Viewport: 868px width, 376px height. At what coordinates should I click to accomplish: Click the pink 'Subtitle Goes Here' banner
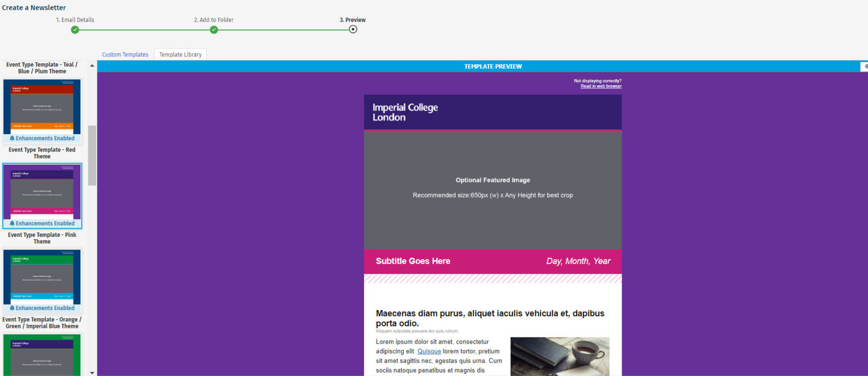492,261
